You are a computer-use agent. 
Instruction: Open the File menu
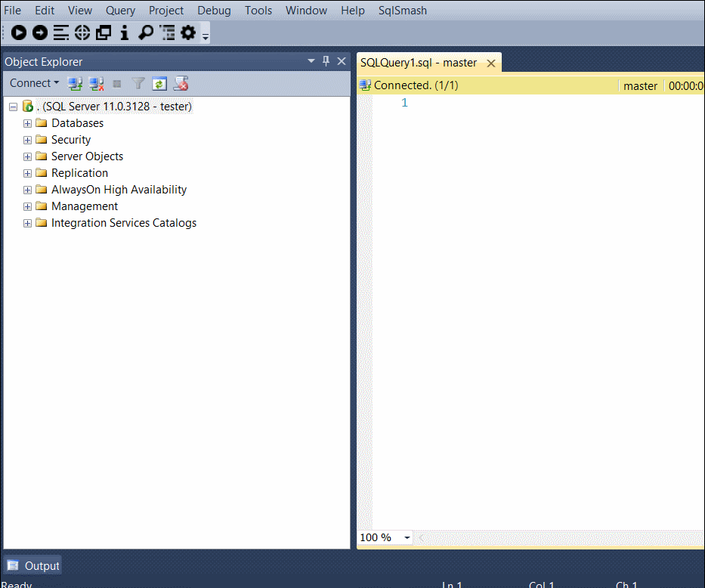click(x=12, y=11)
